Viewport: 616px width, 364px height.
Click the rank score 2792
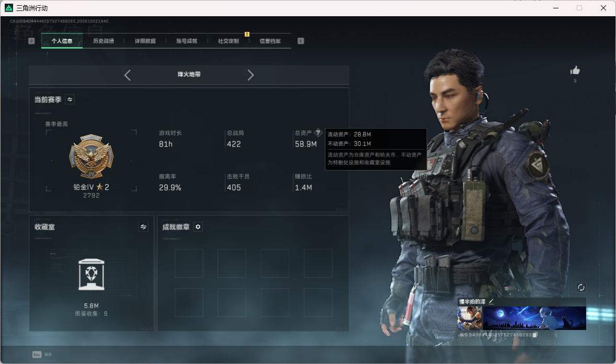(x=91, y=196)
